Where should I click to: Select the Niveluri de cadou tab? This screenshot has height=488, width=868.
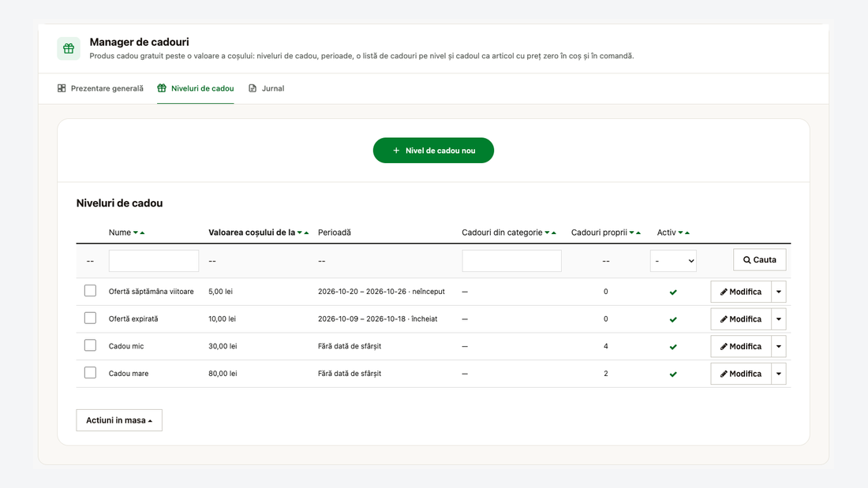coord(196,88)
